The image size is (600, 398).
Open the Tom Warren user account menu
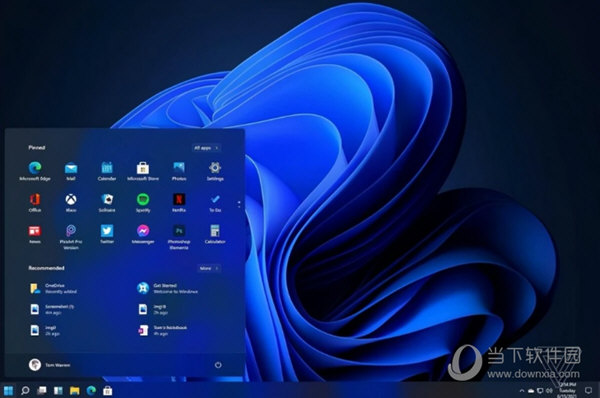coord(49,365)
